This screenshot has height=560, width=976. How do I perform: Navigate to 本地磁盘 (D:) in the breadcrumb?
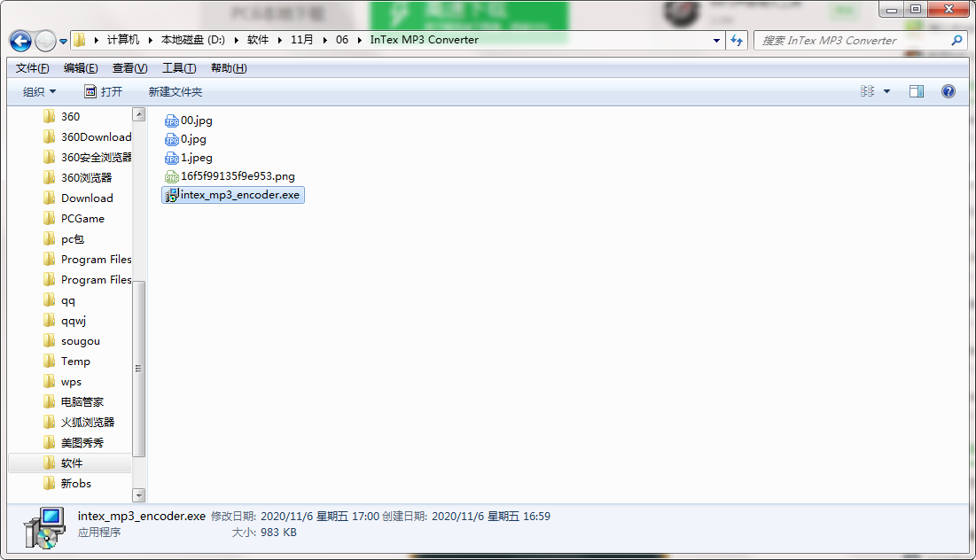(x=193, y=40)
